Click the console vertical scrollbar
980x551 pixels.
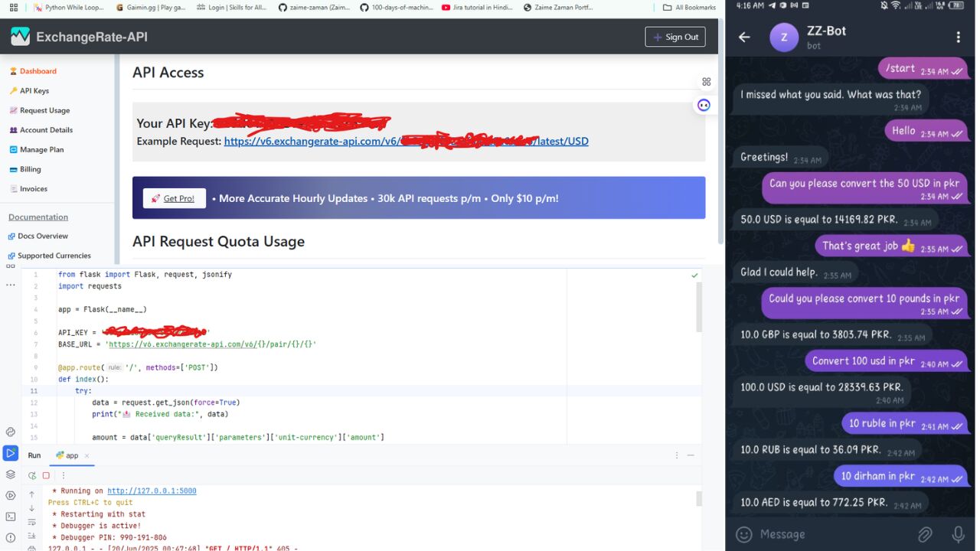[699, 499]
